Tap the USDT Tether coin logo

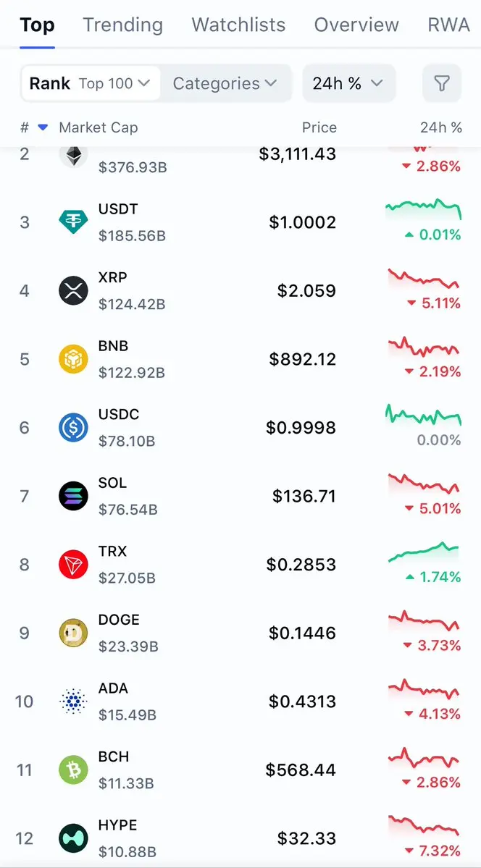[x=73, y=222]
